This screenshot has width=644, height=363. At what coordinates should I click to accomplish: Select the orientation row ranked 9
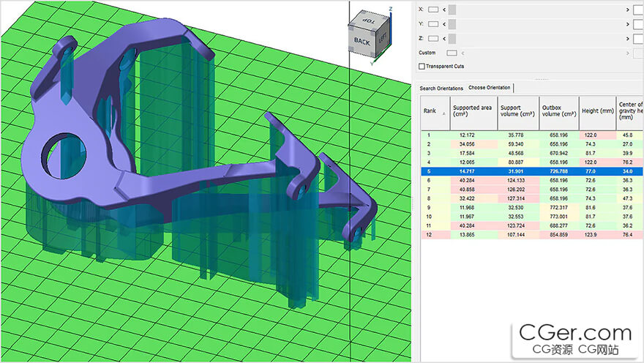click(532, 207)
